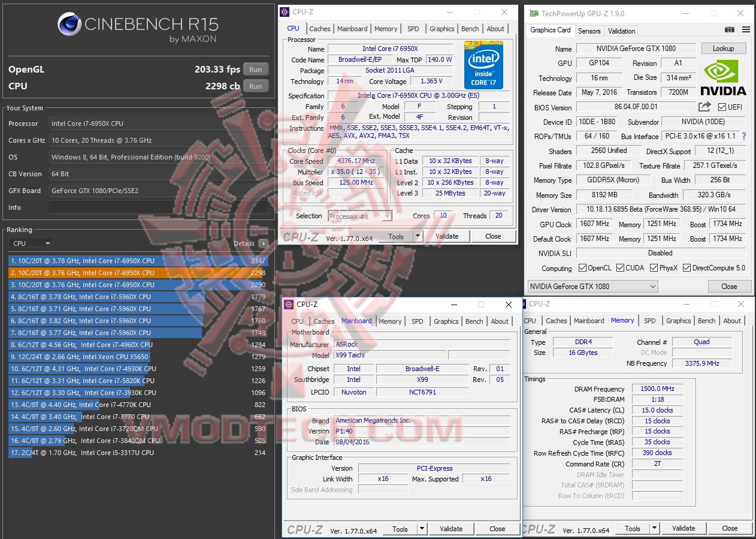This screenshot has width=756, height=539.
Task: Click the GPU-Z title bar app icon
Action: [533, 13]
